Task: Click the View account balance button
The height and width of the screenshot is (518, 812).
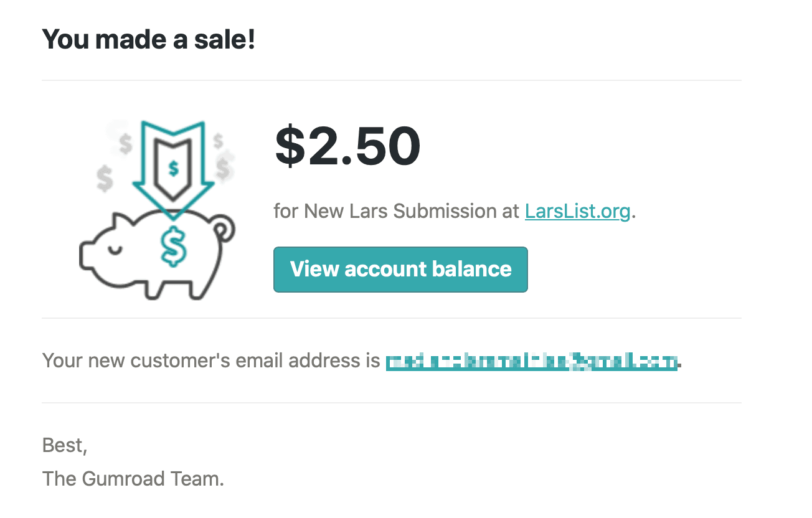Action: pyautogui.click(x=400, y=270)
